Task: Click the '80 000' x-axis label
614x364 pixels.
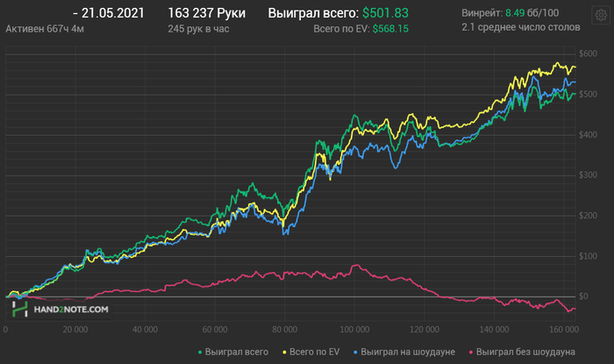Action: 285,330
